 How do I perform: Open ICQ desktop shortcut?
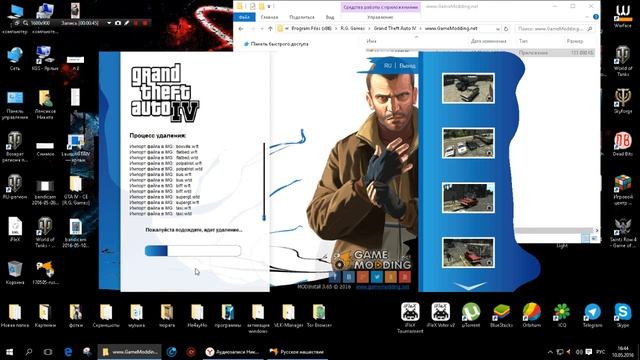(562, 316)
